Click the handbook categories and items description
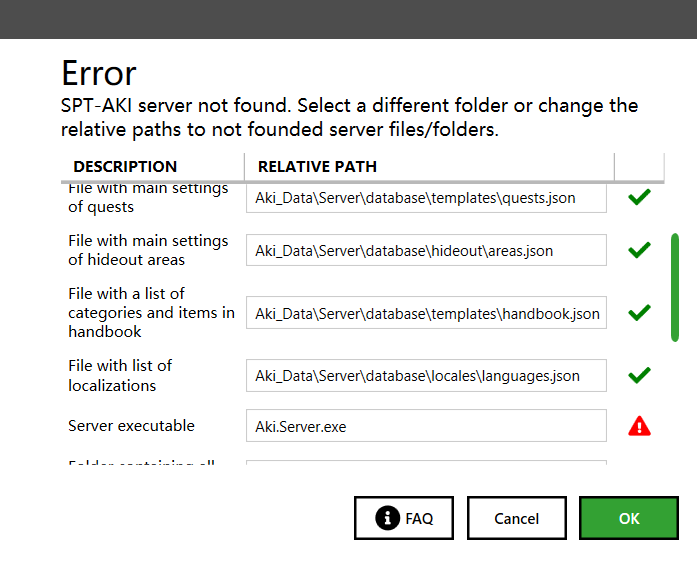Image resolution: width=697 pixels, height=564 pixels. 151,312
